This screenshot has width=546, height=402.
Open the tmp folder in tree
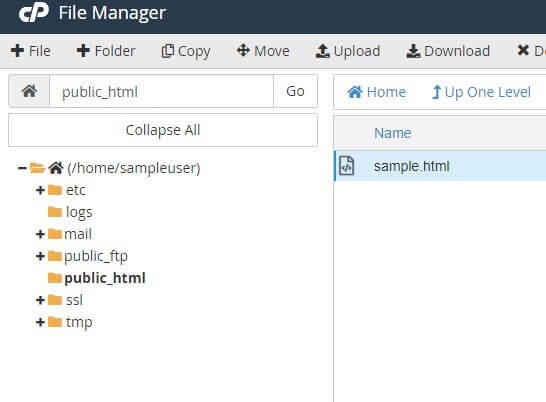tap(79, 322)
